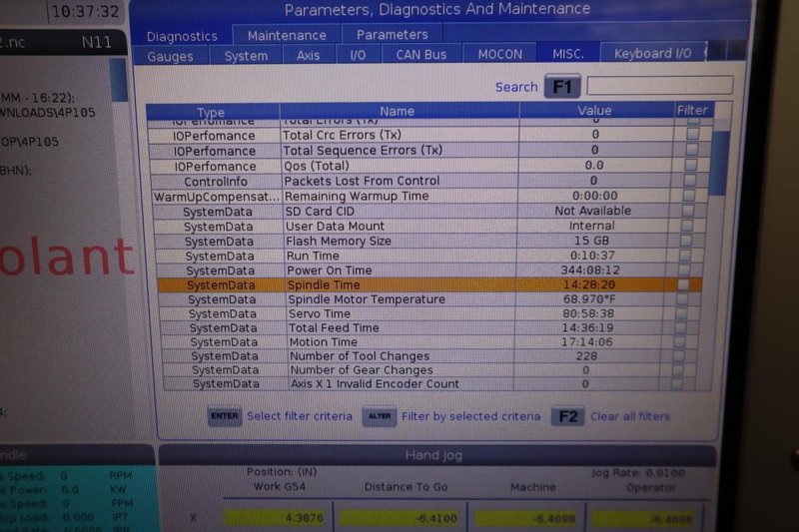Toggle filter checkbox for Power On Time

[x=684, y=269]
